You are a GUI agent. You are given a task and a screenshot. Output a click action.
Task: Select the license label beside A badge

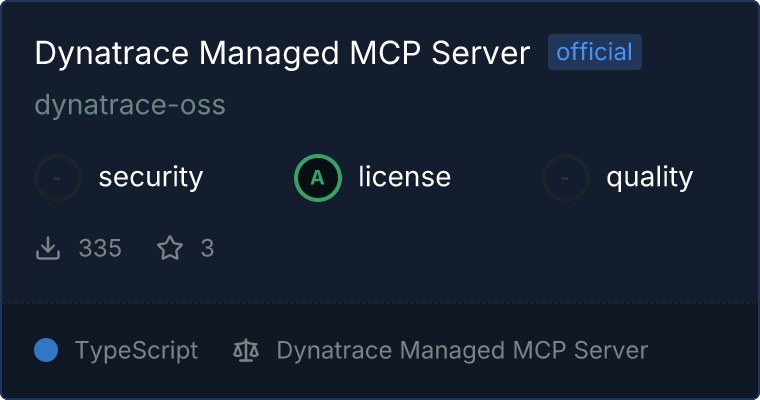coord(404,178)
